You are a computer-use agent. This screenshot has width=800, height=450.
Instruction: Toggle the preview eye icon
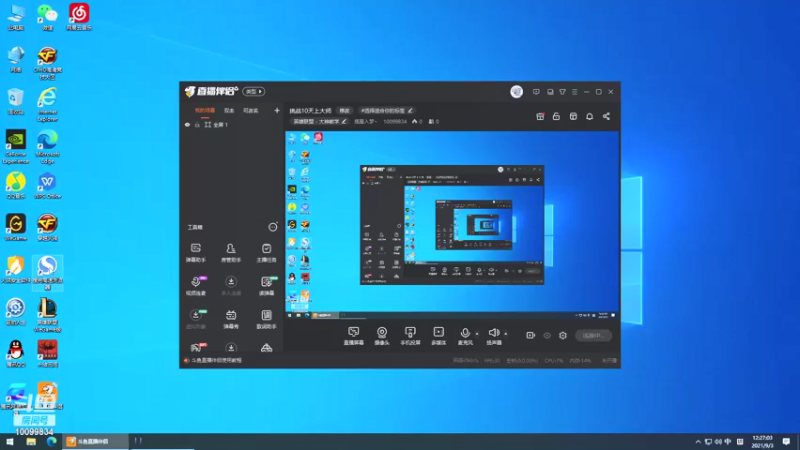click(547, 336)
